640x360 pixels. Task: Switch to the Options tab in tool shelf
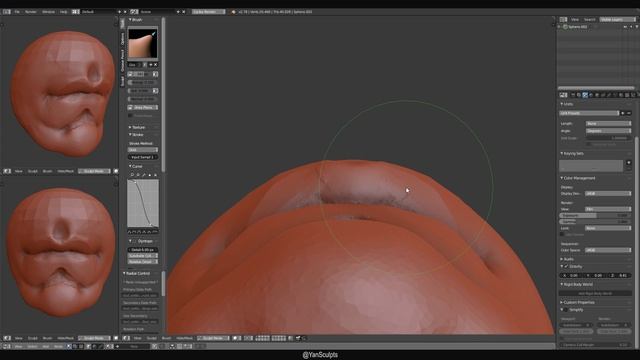[x=122, y=39]
